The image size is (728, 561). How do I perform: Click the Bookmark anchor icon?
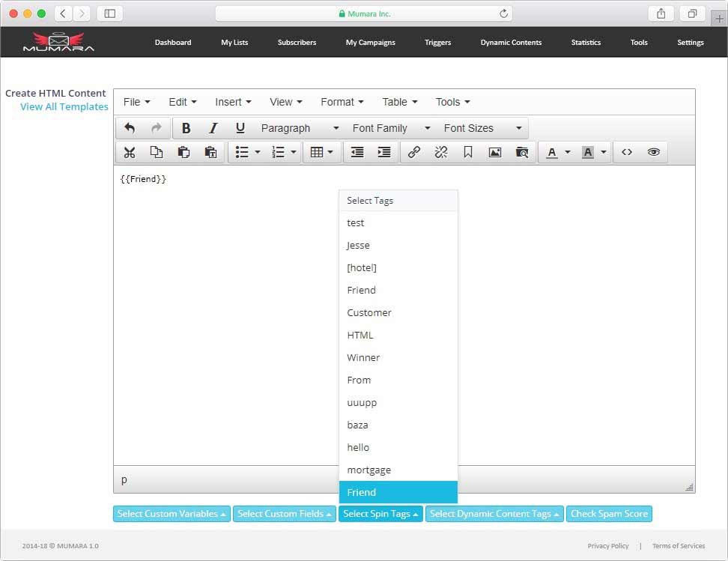468,152
